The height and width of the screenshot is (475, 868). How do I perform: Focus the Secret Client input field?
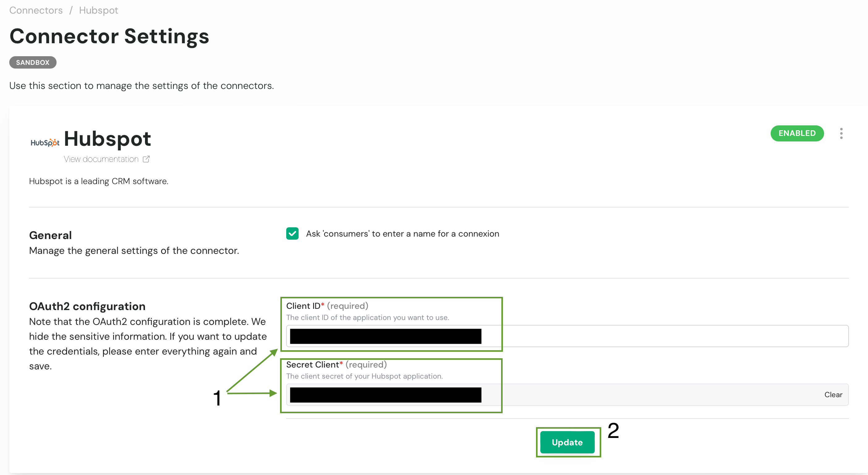point(567,394)
